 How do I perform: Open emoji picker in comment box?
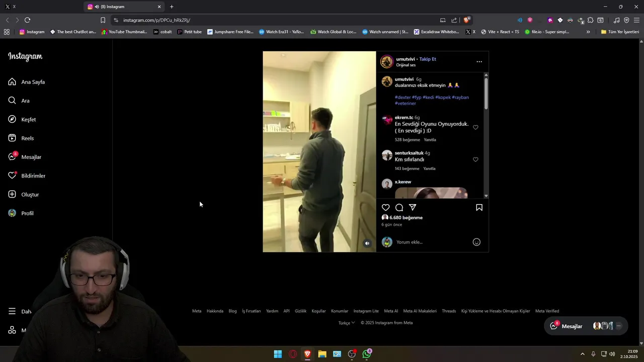[476, 242]
